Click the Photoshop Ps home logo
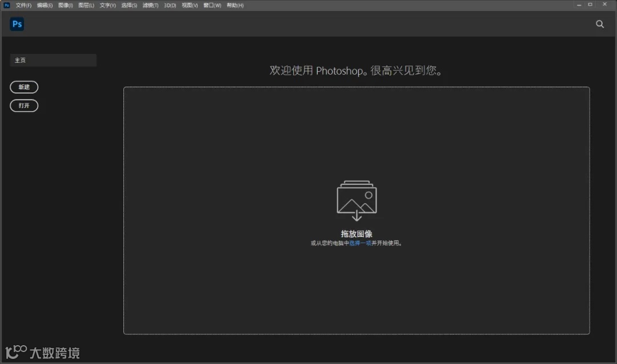 tap(17, 24)
